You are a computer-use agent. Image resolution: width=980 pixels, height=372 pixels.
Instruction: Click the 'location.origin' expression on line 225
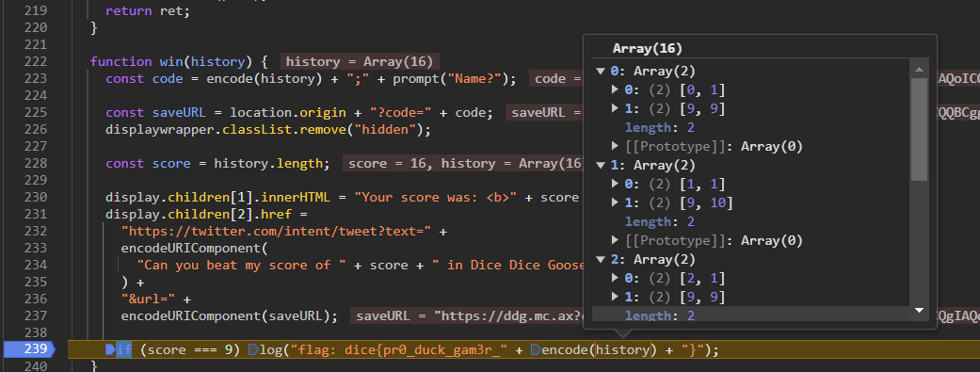click(287, 112)
